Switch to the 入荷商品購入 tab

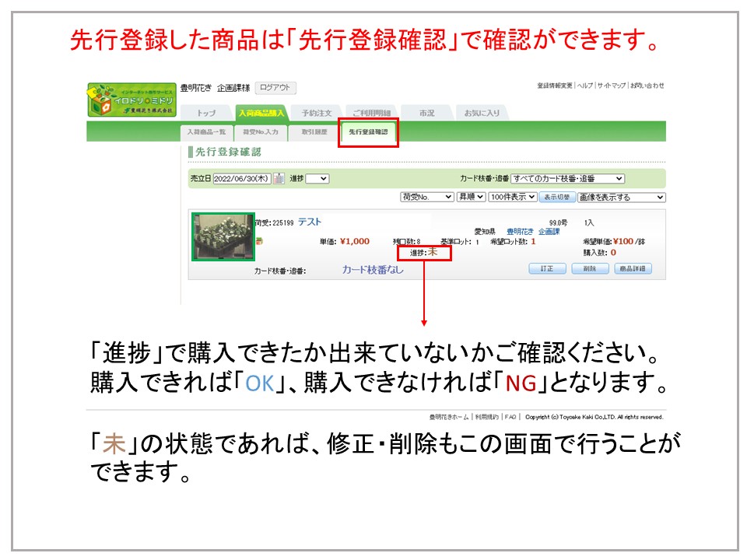pyautogui.click(x=261, y=113)
